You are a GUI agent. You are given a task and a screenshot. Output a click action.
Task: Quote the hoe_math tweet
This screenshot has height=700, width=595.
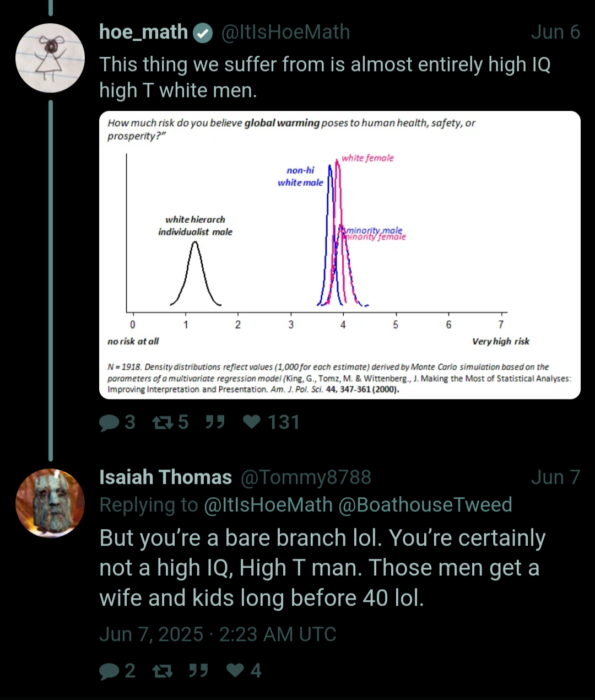(215, 422)
